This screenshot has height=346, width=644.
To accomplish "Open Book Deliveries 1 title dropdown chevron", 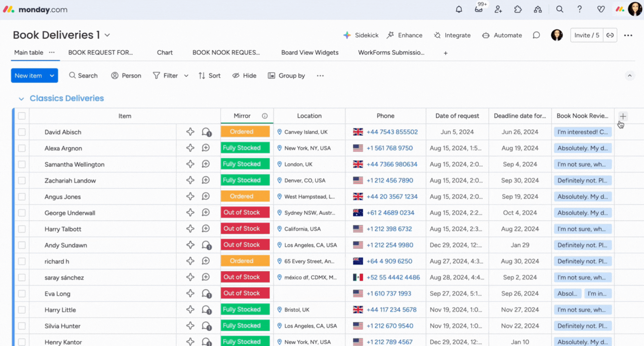I will click(x=107, y=35).
